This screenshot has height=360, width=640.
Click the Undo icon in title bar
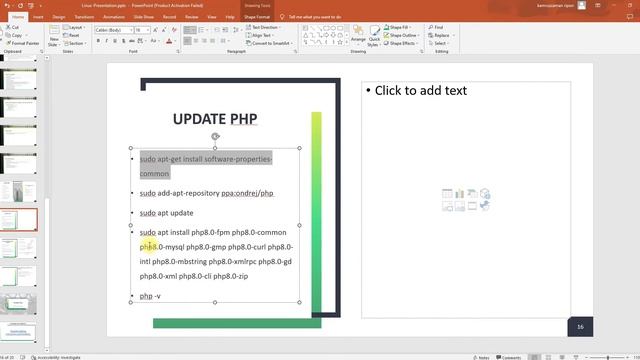(7, 6)
